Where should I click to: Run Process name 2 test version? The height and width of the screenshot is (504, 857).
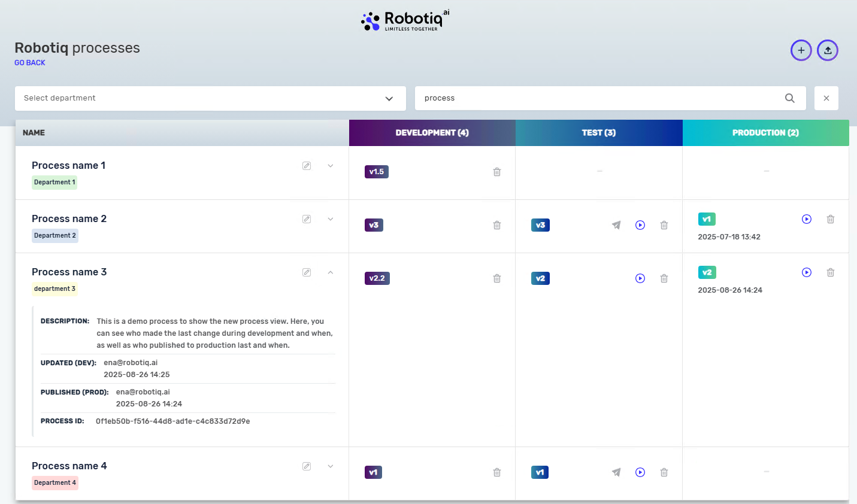640,225
